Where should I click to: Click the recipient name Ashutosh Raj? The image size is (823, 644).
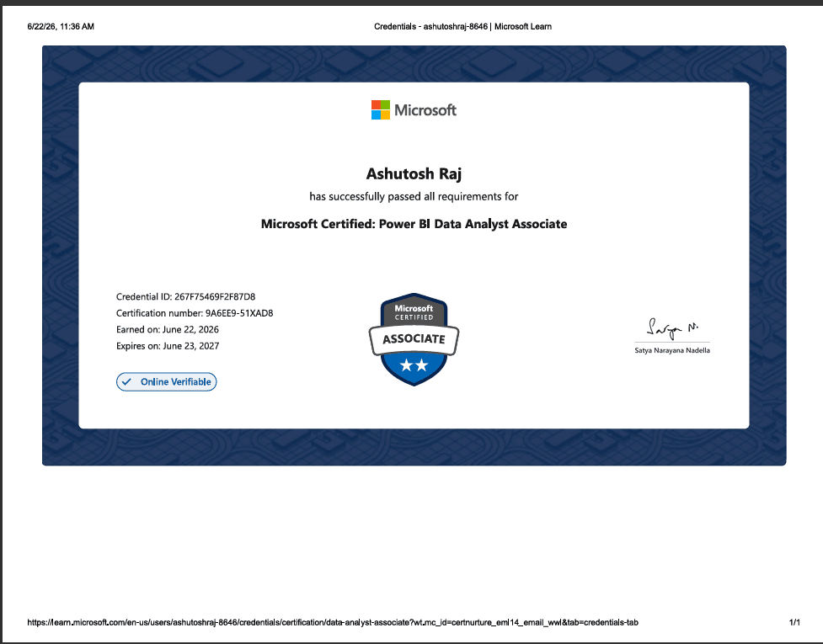(x=414, y=173)
